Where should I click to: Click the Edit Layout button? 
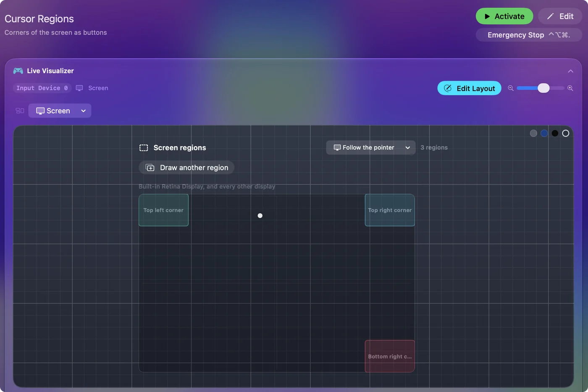point(469,88)
